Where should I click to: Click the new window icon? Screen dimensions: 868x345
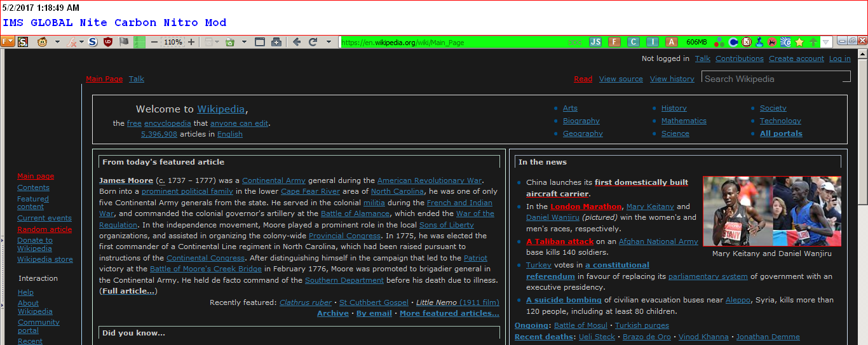pyautogui.click(x=260, y=42)
